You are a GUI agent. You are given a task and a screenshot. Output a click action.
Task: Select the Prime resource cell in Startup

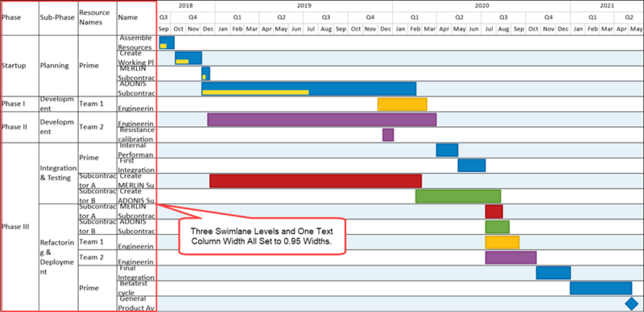(97, 66)
